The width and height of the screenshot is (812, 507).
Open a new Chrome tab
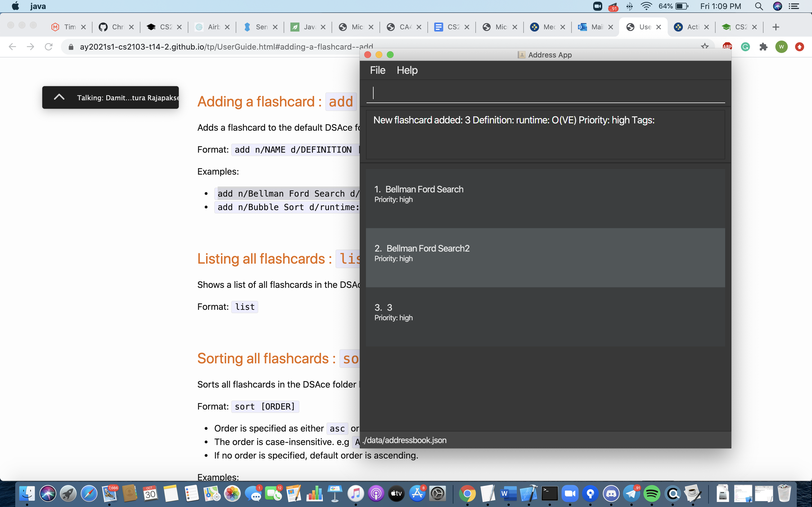(775, 27)
